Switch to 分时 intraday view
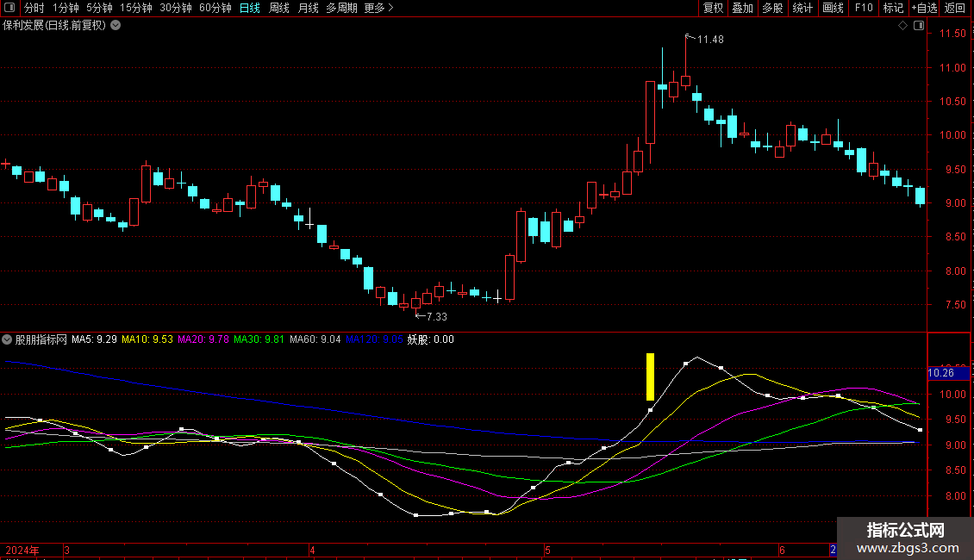 [34, 8]
